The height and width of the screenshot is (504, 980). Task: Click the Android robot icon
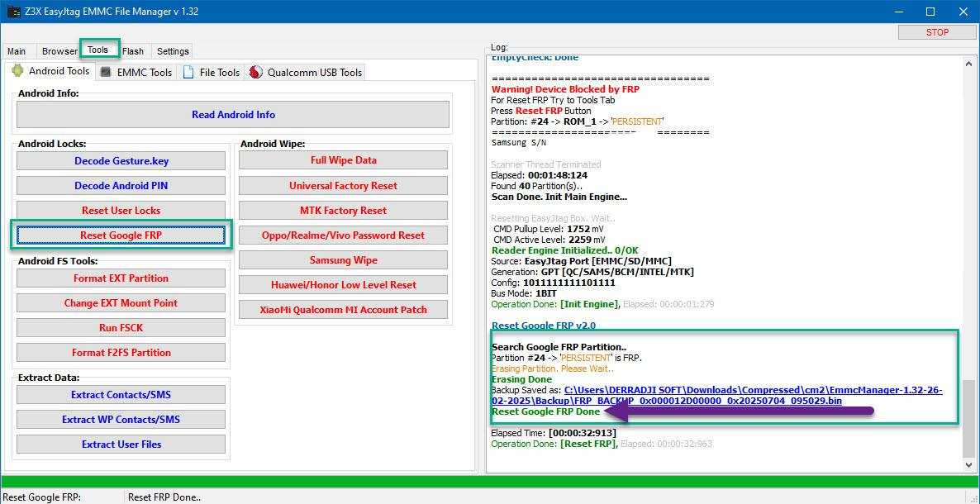17,71
